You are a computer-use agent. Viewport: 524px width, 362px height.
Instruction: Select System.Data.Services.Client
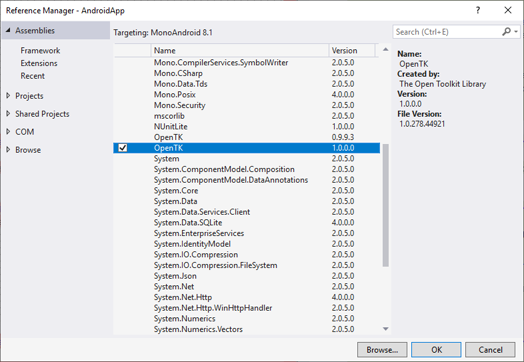(x=246, y=212)
